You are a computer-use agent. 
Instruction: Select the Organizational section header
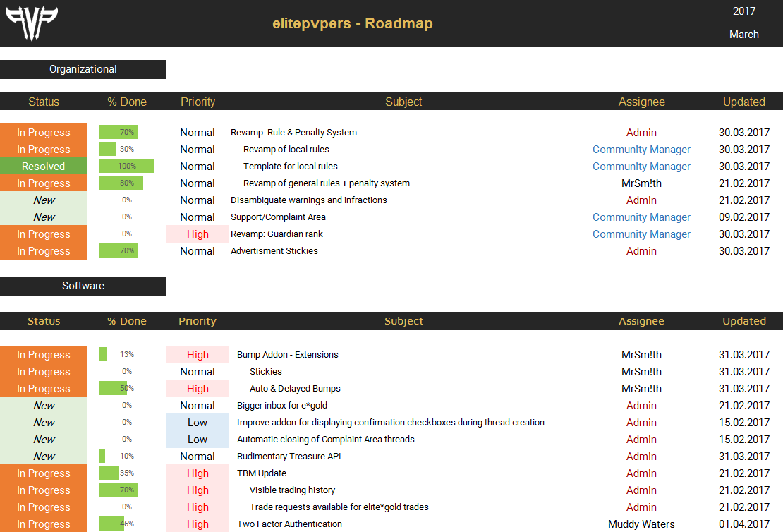(83, 69)
